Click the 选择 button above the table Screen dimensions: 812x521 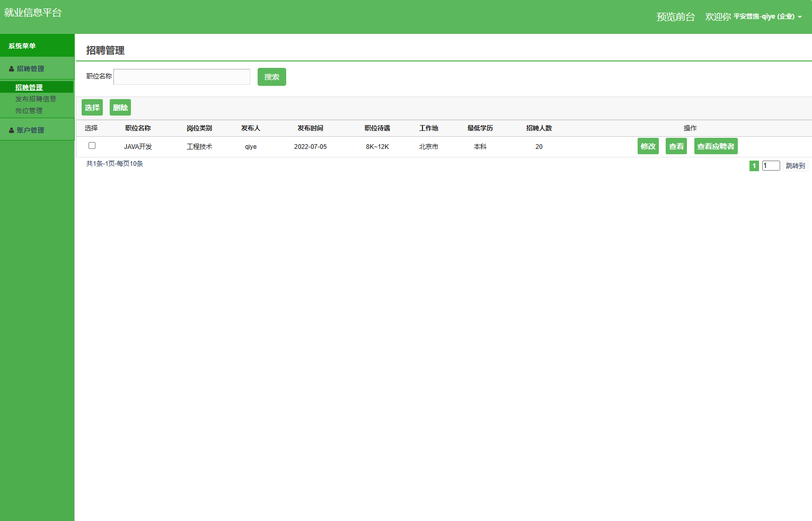pyautogui.click(x=92, y=108)
